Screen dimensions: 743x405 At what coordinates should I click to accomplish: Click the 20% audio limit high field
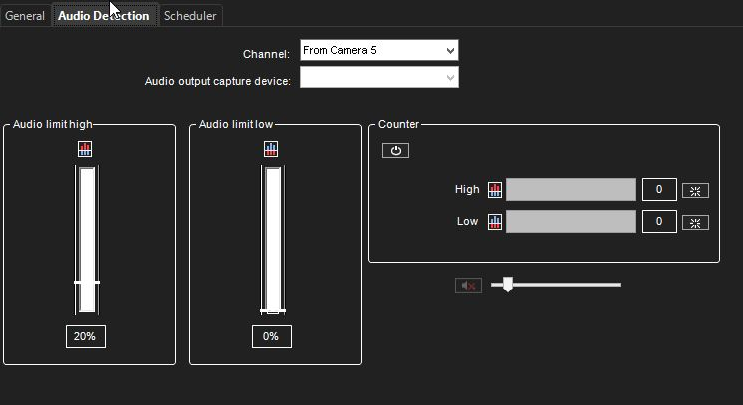(86, 337)
